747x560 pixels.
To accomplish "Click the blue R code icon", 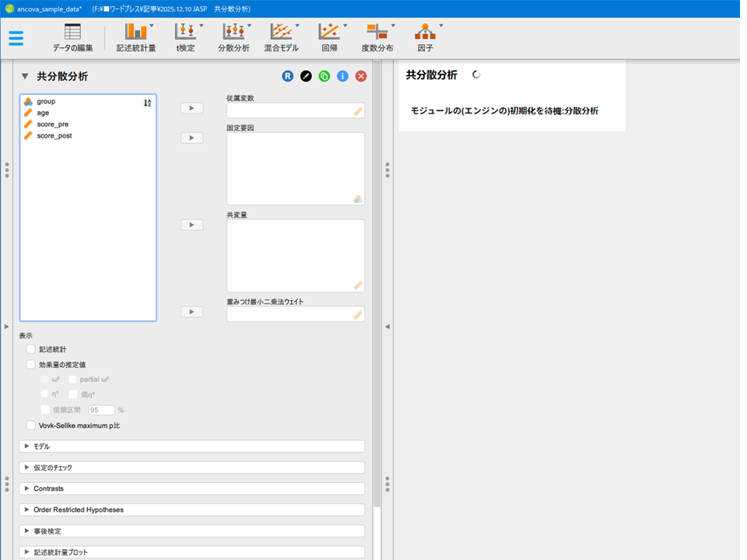I will [288, 76].
